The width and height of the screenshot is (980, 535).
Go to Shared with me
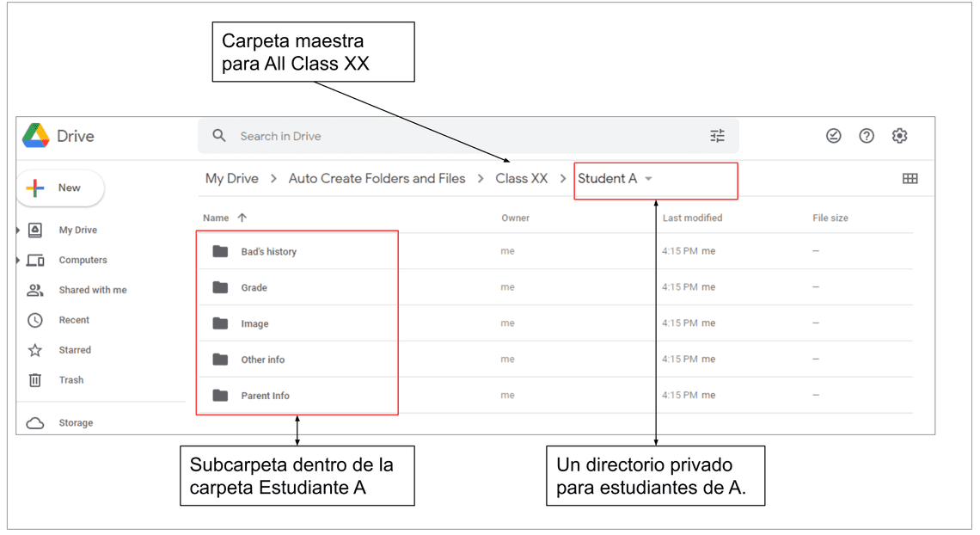(92, 290)
